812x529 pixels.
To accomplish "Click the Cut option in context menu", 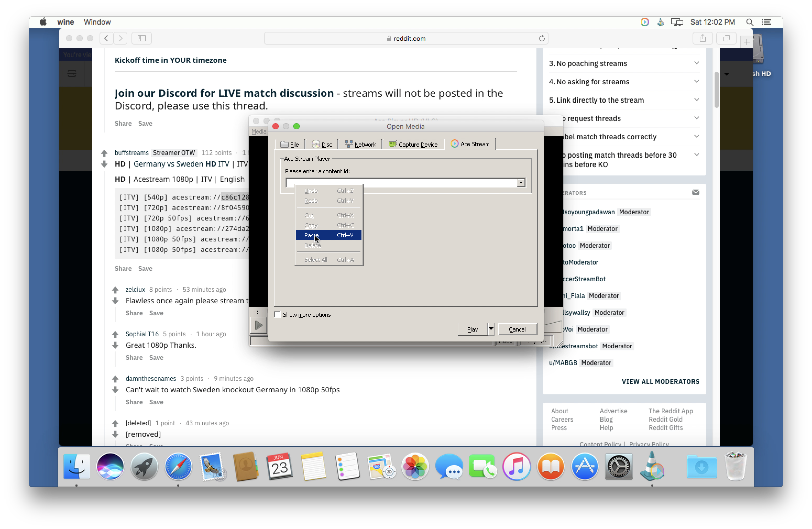I will 308,215.
